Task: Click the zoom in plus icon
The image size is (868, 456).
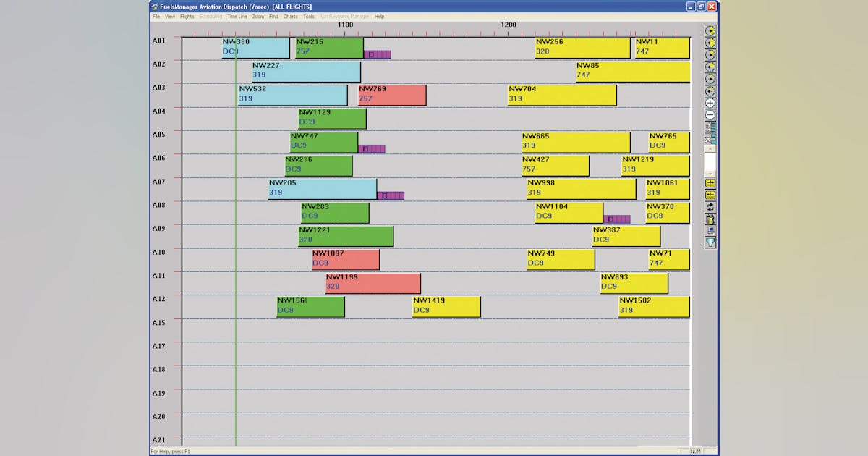Action: coord(710,104)
